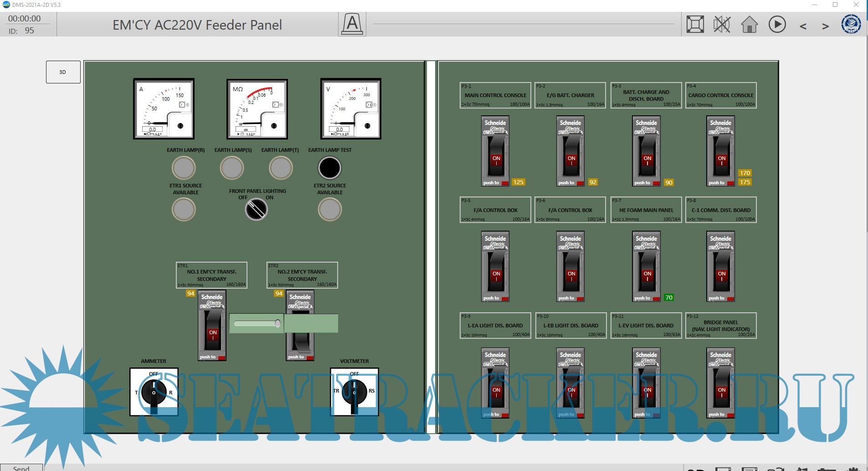868x471 pixels.
Task: Click the crossed-out mute icon
Action: 722,25
